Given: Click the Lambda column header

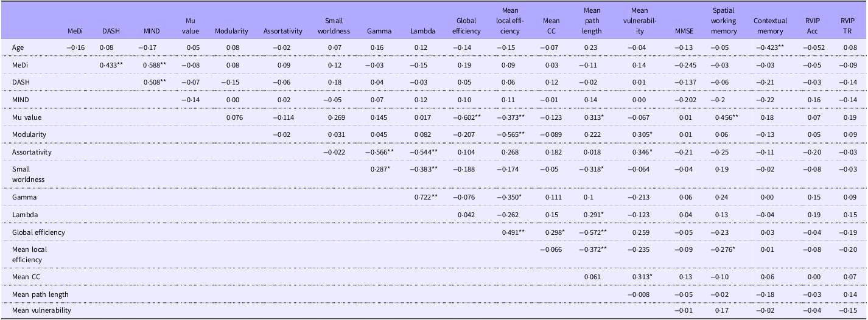Looking at the screenshot, I should pos(424,31).
